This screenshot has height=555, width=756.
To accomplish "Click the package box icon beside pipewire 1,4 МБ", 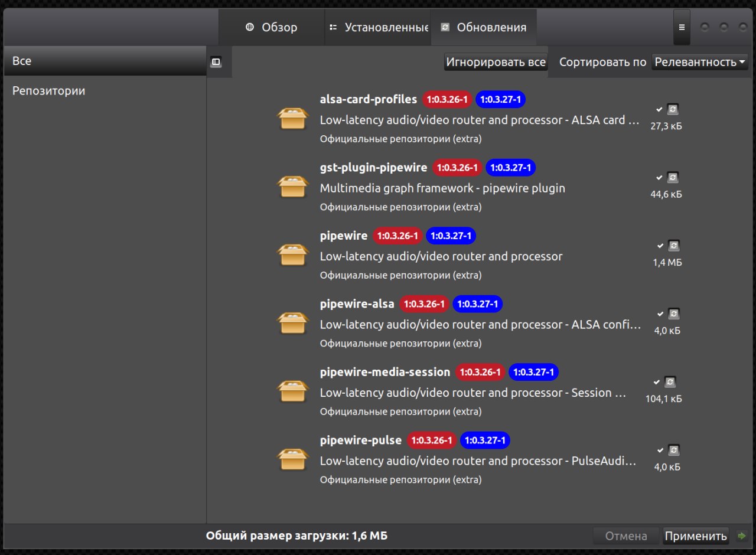I will tap(293, 255).
